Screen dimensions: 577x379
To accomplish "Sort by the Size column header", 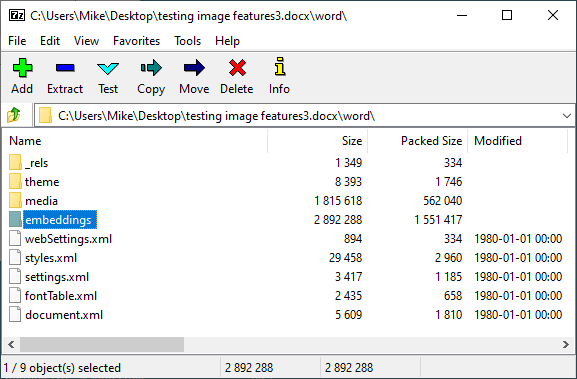I will pos(318,141).
